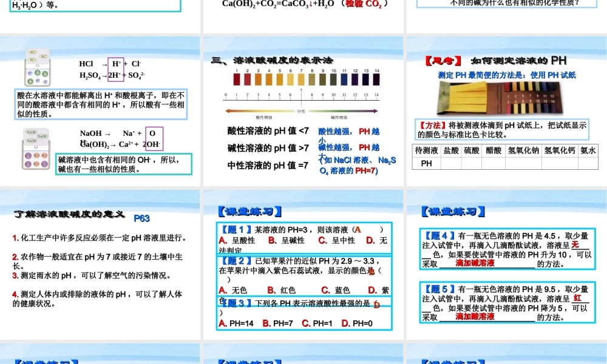Image resolution: width=607 pixels, height=364 pixels.
Task: Select the text 酸性溶液的 pH 值 <7
Action: pyautogui.click(x=268, y=131)
